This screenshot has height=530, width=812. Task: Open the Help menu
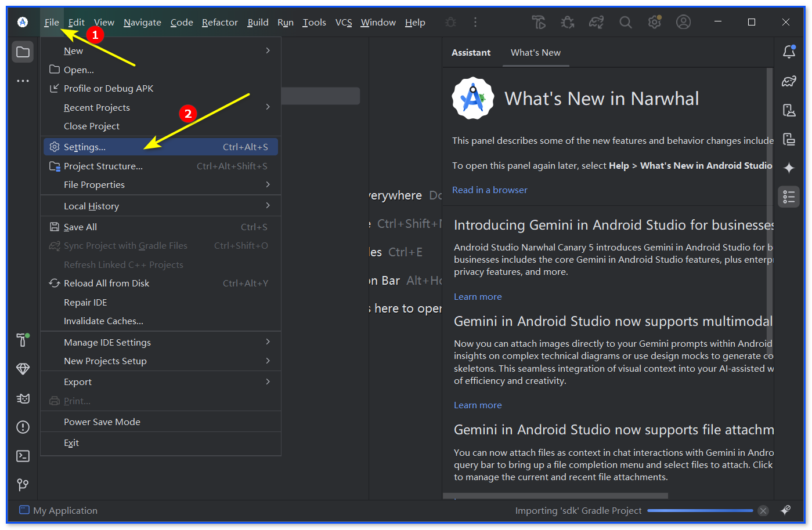(x=415, y=22)
